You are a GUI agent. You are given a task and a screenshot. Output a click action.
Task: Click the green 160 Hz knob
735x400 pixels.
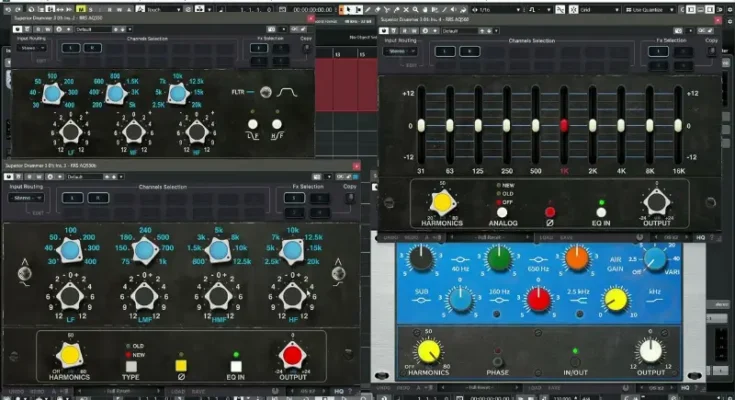[x=499, y=259]
